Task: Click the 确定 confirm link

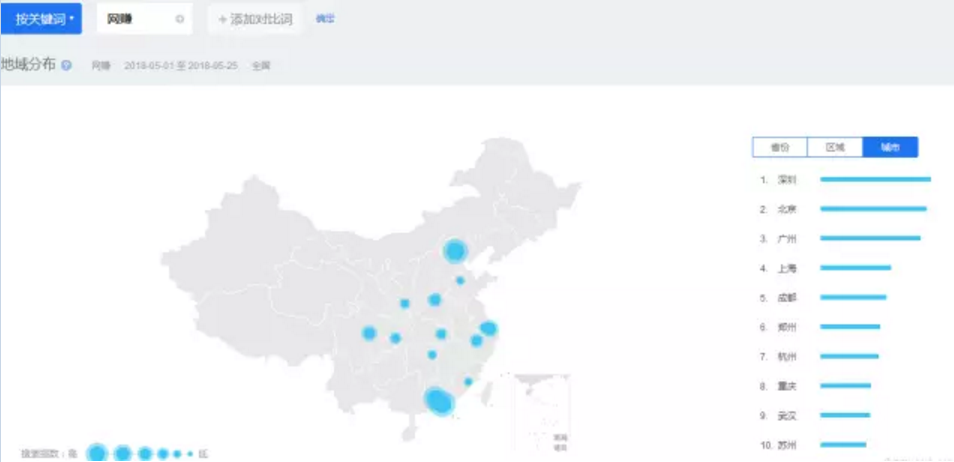Action: pyautogui.click(x=325, y=19)
